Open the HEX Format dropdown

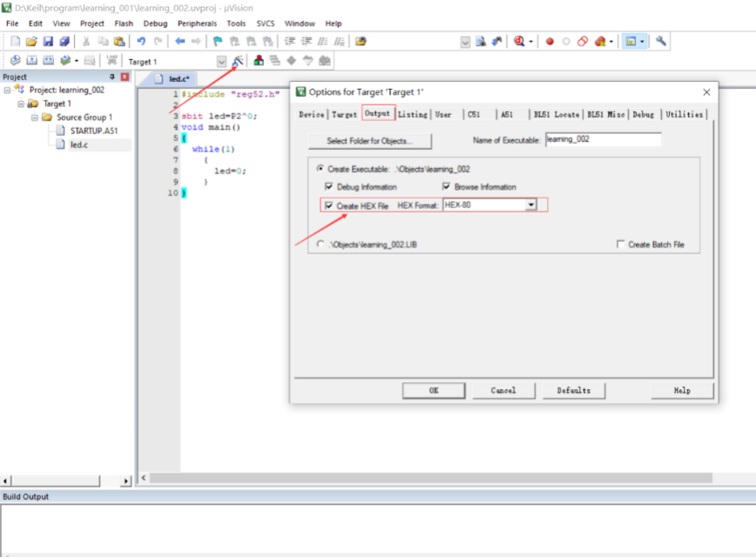pos(530,205)
